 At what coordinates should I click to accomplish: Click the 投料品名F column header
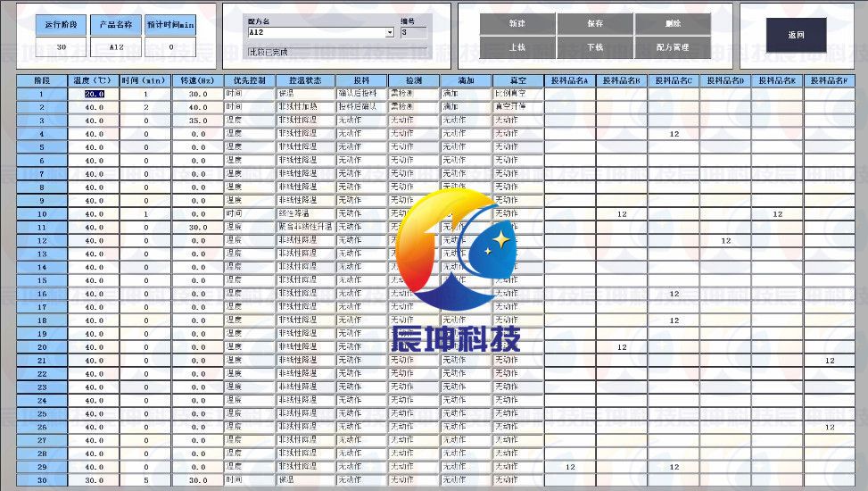pyautogui.click(x=830, y=81)
